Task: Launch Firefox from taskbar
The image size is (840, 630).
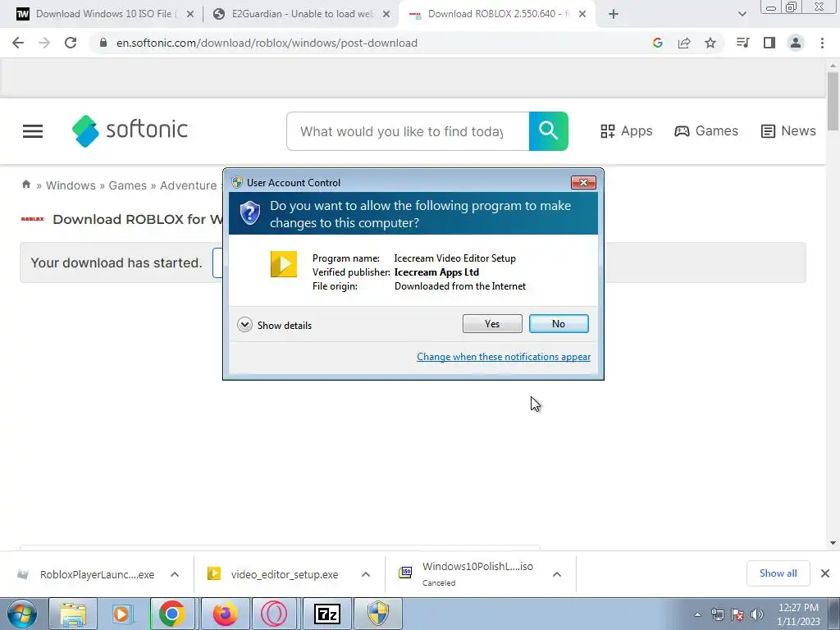Action: pos(225,614)
